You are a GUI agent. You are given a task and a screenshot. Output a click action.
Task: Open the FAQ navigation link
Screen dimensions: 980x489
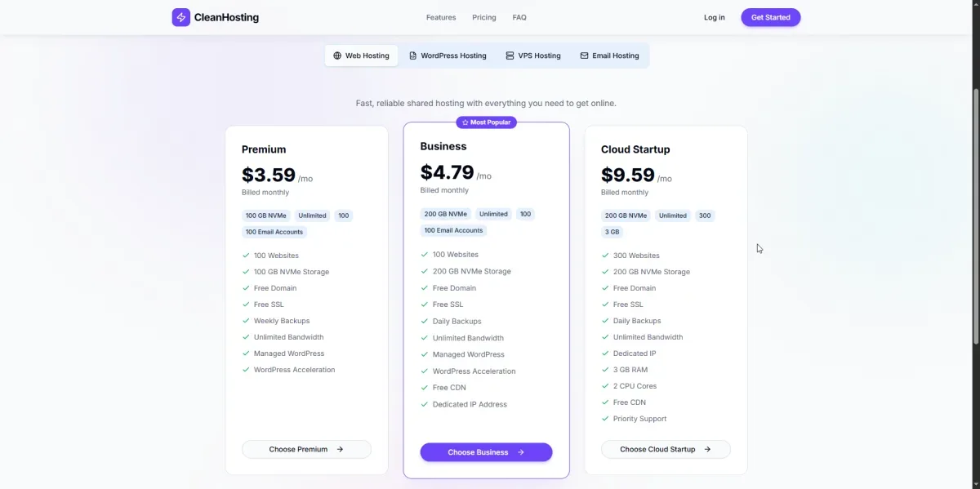[519, 17]
